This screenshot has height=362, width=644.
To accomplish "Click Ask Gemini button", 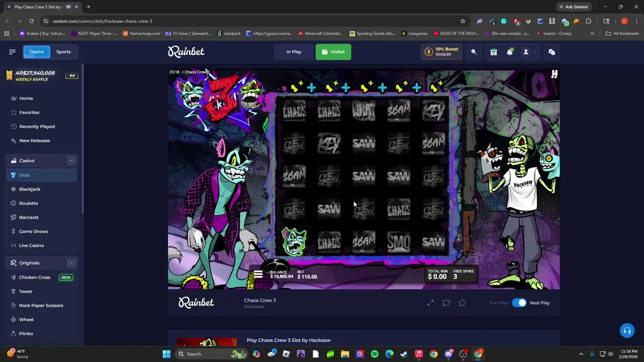I will click(573, 7).
